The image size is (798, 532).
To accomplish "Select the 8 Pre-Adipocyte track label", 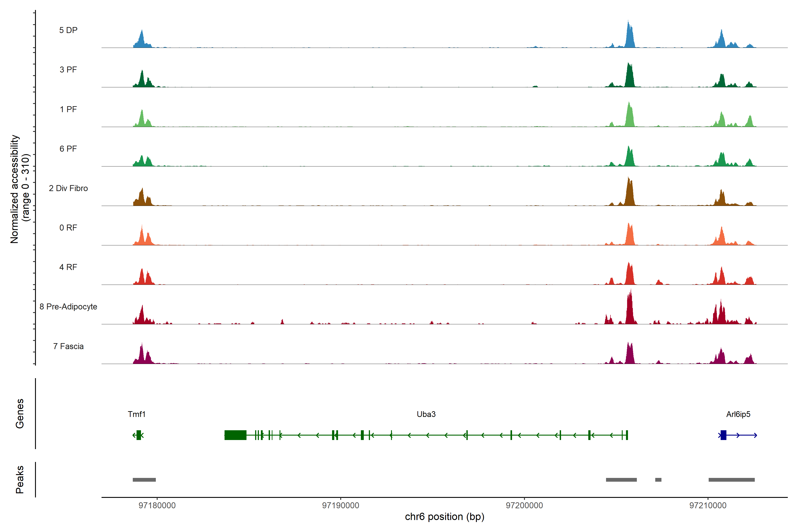I will [x=68, y=307].
